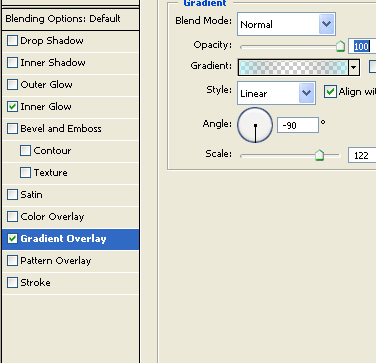Open the Bevel and Emboss settings row
The image size is (376, 363).
click(71, 129)
